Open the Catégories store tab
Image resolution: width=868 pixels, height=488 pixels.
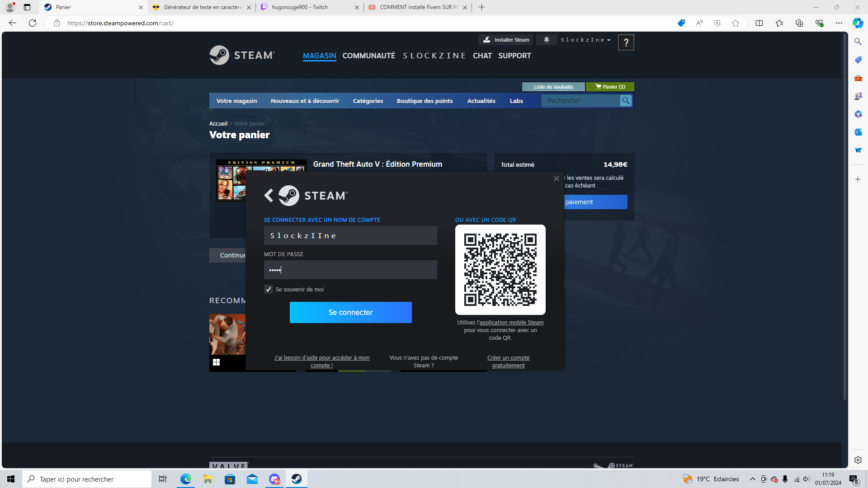368,101
